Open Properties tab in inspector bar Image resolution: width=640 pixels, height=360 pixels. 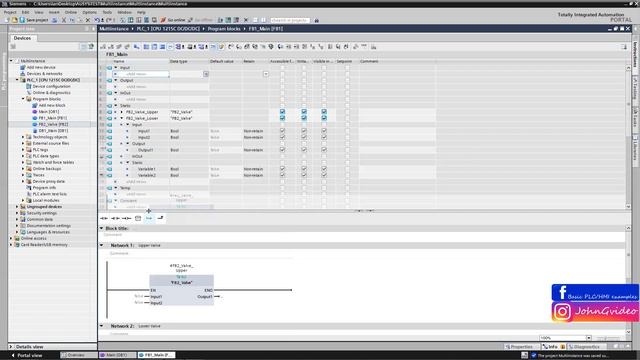521,347
